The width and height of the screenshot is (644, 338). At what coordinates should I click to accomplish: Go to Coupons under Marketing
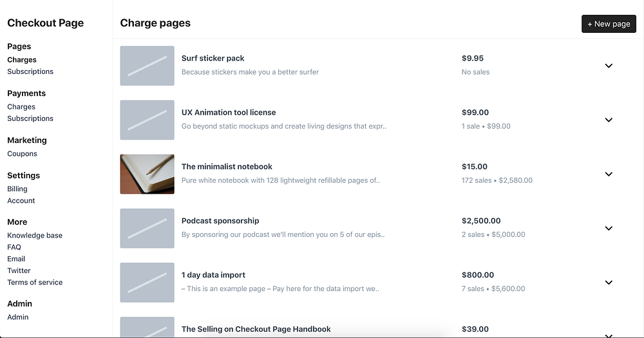pyautogui.click(x=22, y=154)
